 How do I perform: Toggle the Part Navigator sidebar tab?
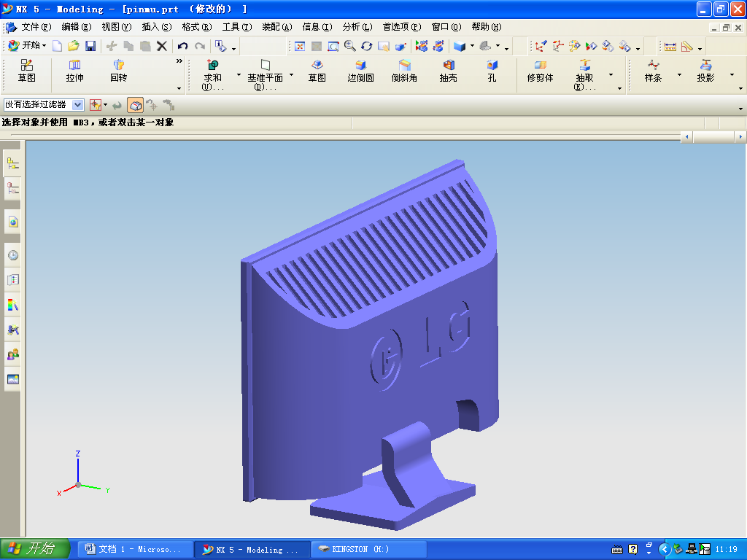tap(12, 189)
